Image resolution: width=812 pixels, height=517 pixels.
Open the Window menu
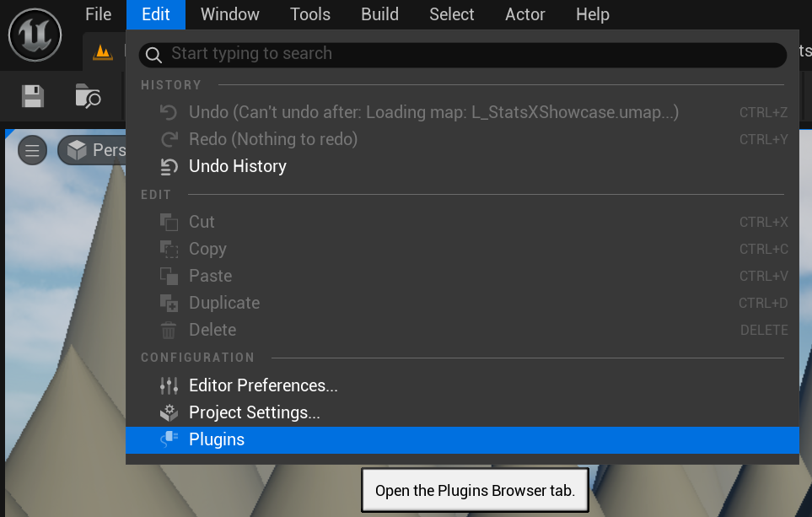click(229, 14)
